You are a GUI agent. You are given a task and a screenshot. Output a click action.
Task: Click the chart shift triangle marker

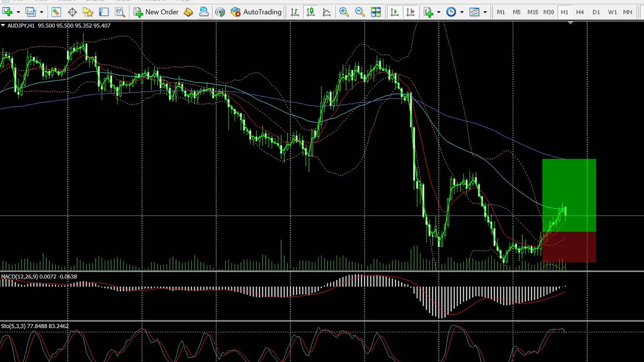(x=570, y=23)
